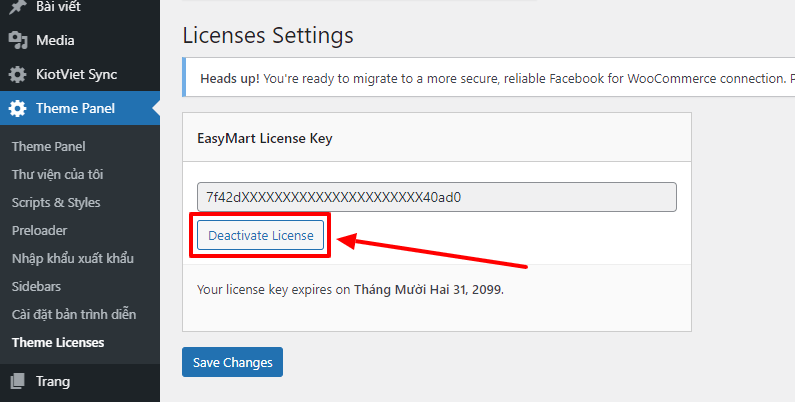Open Scripts & Styles settings
Image resolution: width=795 pixels, height=402 pixels.
[56, 202]
